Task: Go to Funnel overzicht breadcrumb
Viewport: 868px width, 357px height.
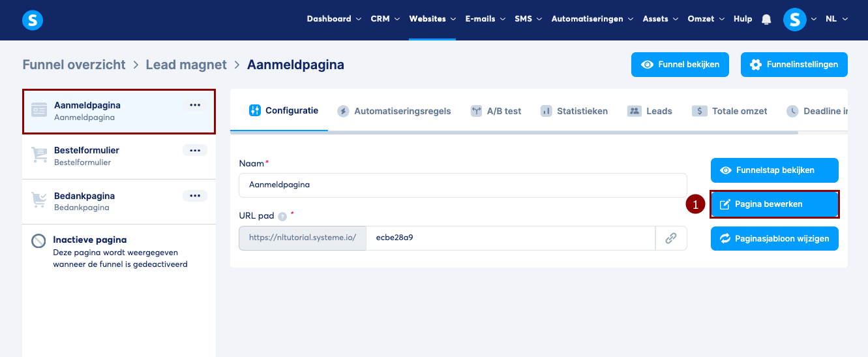Action: click(74, 65)
